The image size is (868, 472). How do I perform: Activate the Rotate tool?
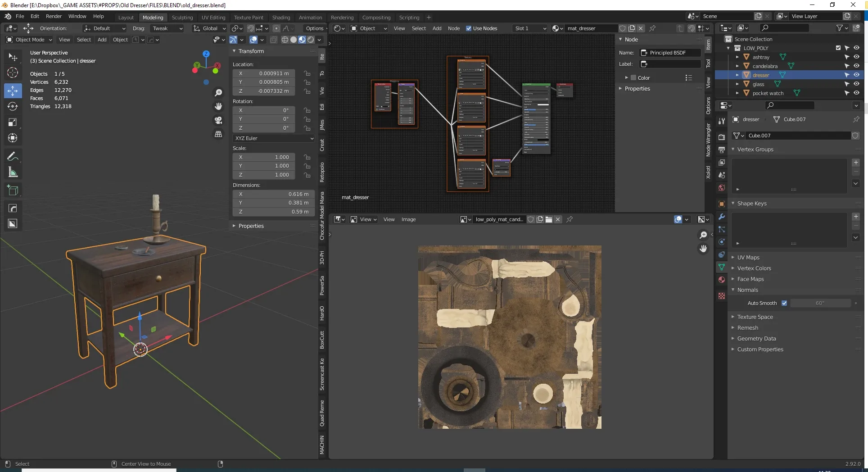pos(13,106)
